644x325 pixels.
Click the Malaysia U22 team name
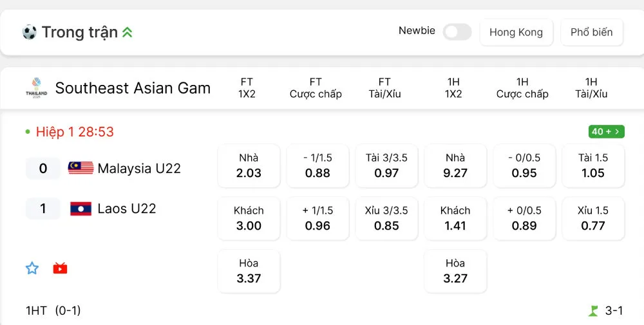[139, 169]
